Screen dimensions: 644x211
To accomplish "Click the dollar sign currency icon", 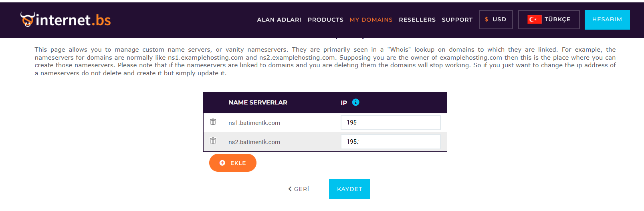I will coord(487,19).
